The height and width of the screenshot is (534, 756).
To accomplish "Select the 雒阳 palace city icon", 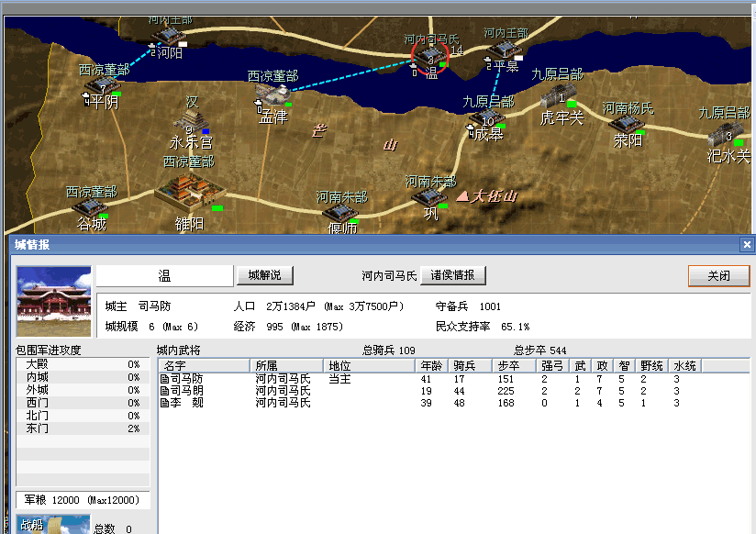I will click(x=188, y=193).
